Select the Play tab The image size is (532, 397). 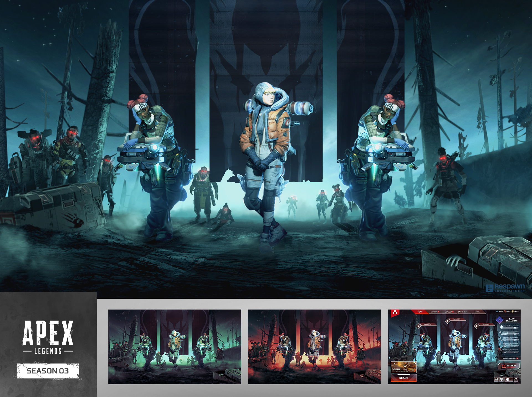pyautogui.click(x=420, y=312)
